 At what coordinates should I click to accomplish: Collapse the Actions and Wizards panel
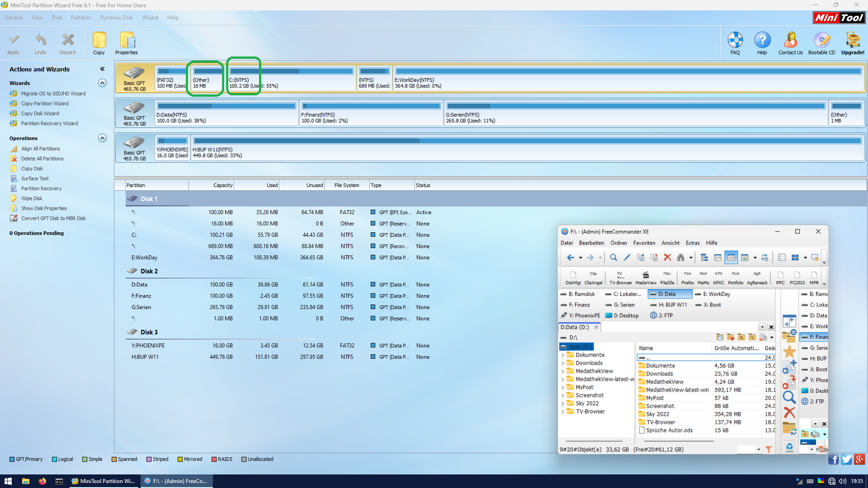click(102, 69)
